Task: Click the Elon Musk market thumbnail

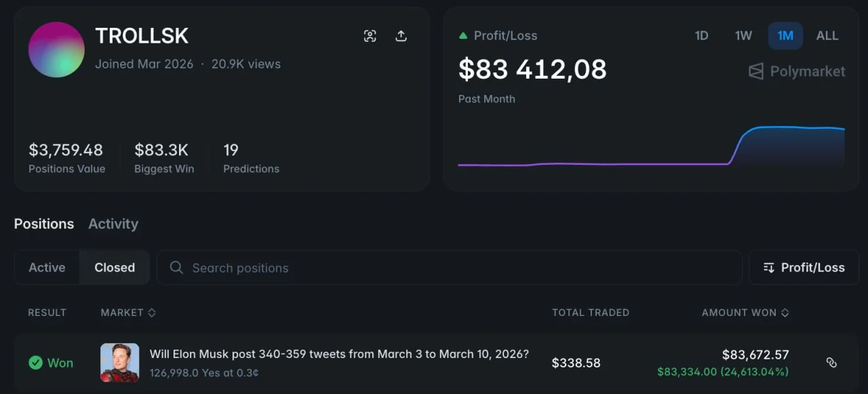Action: (x=119, y=362)
